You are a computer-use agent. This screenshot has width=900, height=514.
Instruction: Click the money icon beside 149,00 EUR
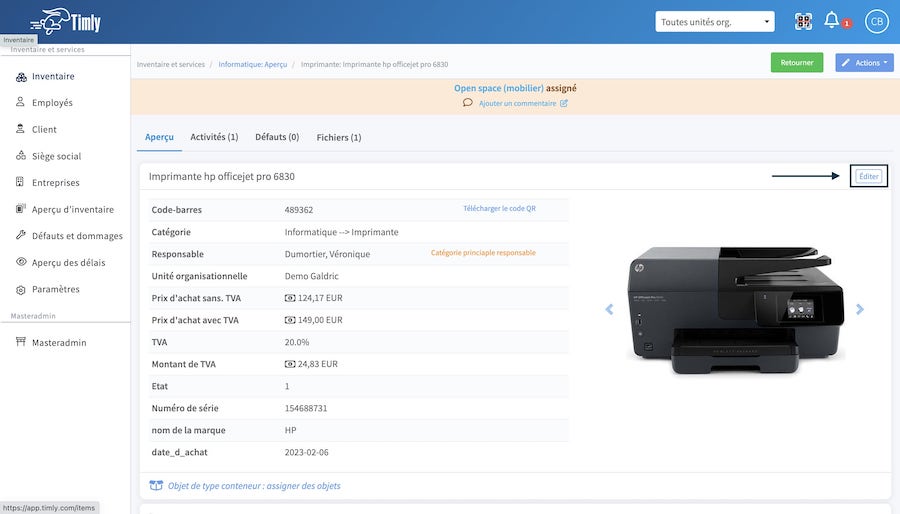point(290,320)
